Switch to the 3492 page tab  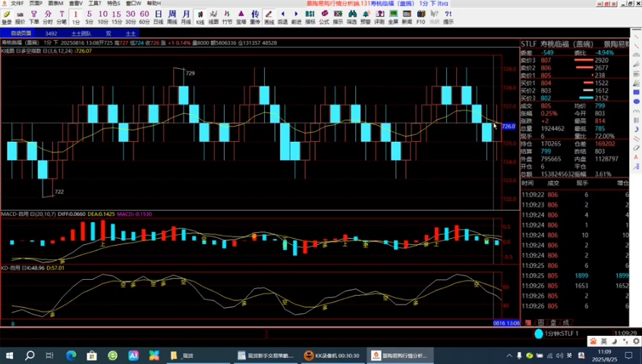tap(51, 33)
